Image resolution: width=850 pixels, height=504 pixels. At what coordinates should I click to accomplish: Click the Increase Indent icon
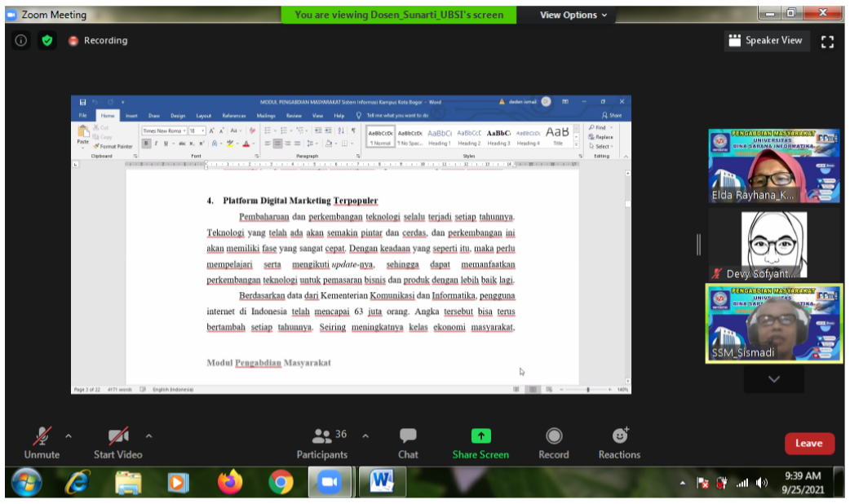(x=328, y=130)
